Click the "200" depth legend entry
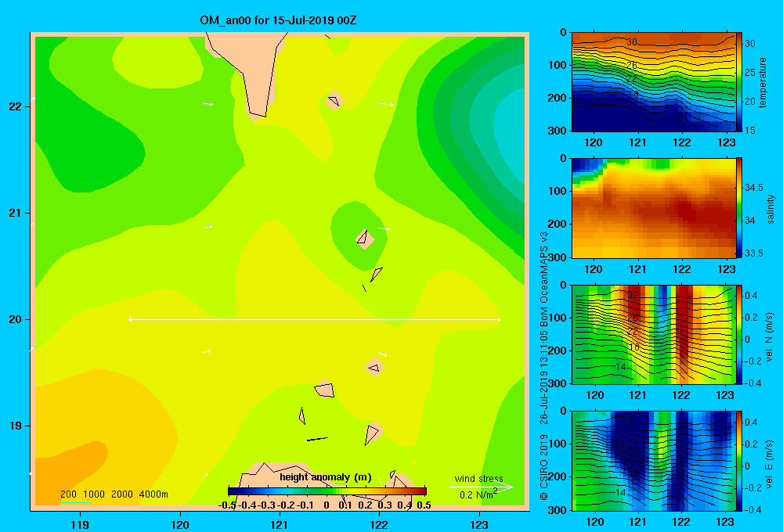 pos(68,494)
